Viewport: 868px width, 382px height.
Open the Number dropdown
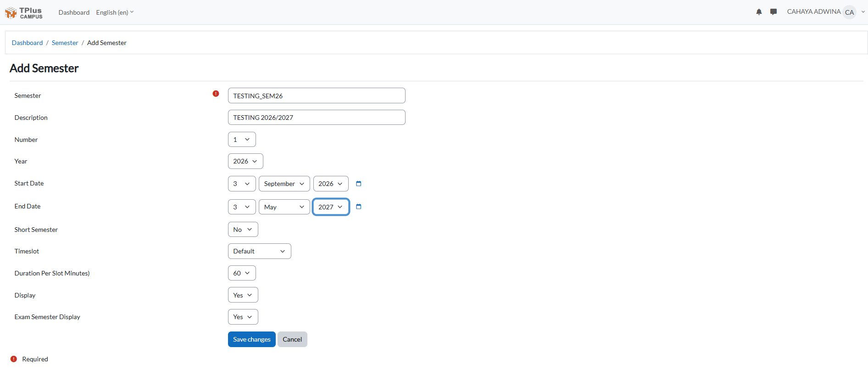point(242,140)
